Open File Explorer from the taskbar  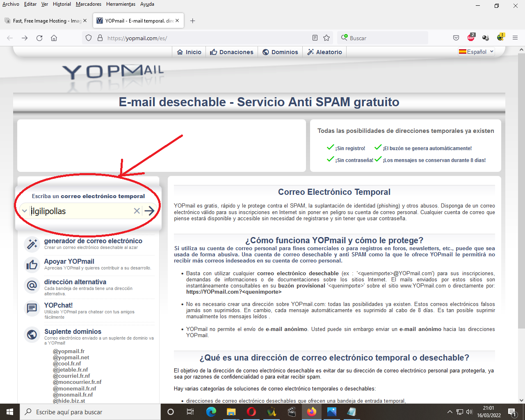231,412
